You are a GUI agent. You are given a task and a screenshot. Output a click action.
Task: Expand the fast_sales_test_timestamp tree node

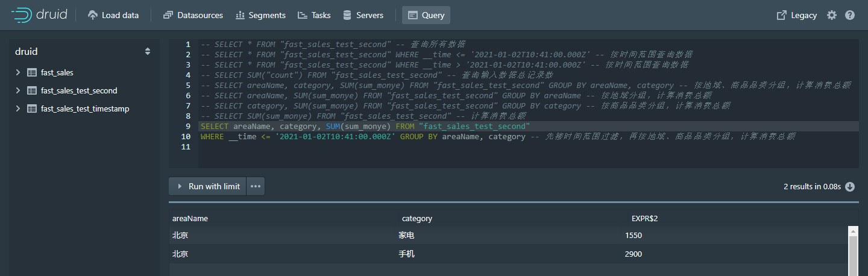(18, 109)
